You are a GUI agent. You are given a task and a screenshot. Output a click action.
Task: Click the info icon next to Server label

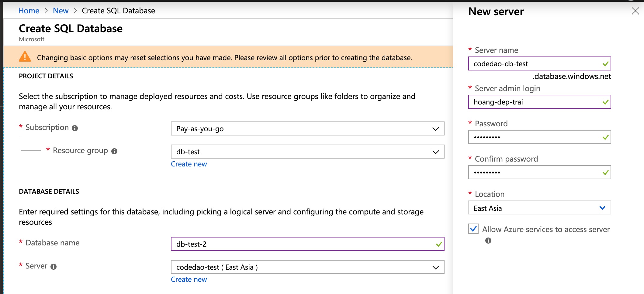pyautogui.click(x=54, y=267)
